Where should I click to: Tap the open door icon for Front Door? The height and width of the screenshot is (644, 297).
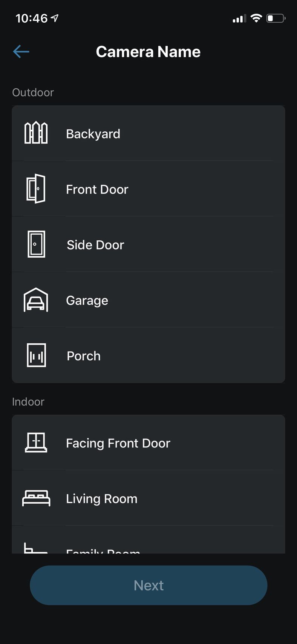click(36, 189)
